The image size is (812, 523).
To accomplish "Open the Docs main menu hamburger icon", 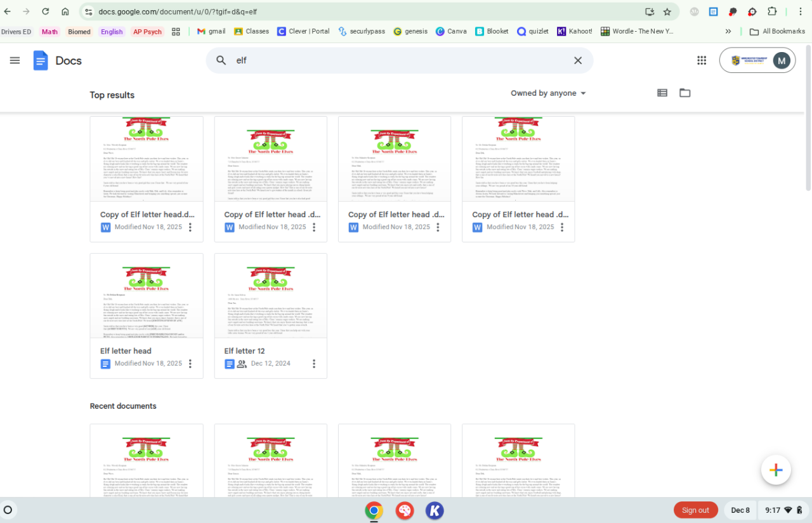I will [x=15, y=60].
